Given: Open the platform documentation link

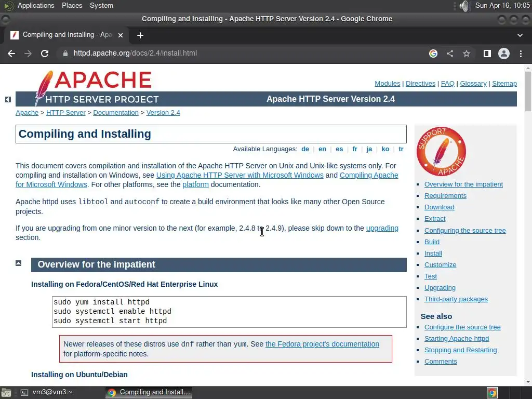Looking at the screenshot, I should (195, 184).
